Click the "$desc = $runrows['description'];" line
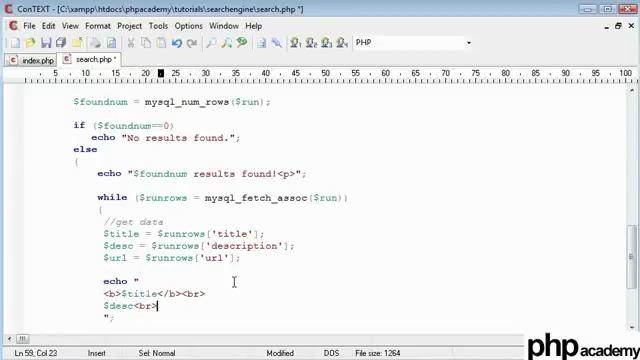Screen dimensions: 640x360 (199, 246)
